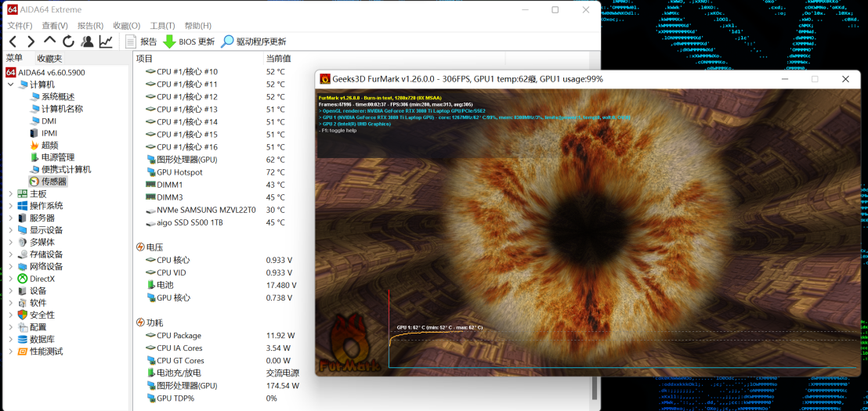Click the 项目 column header

[x=198, y=59]
